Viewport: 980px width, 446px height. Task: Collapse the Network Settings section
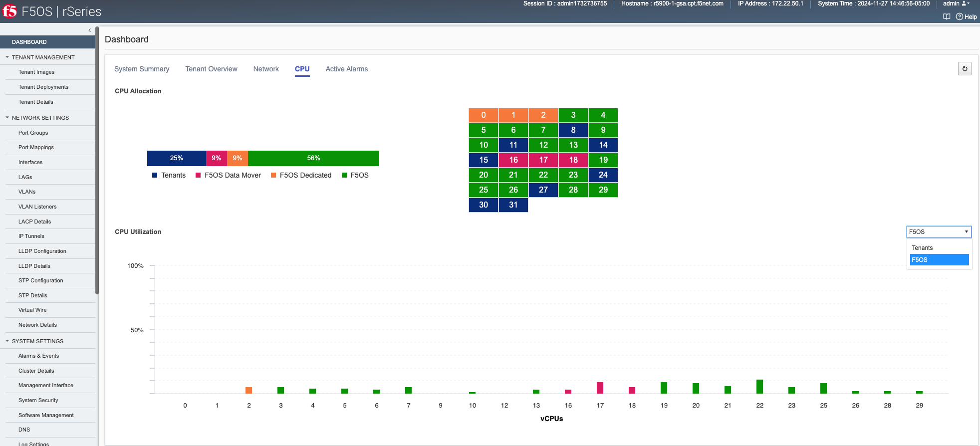point(7,118)
